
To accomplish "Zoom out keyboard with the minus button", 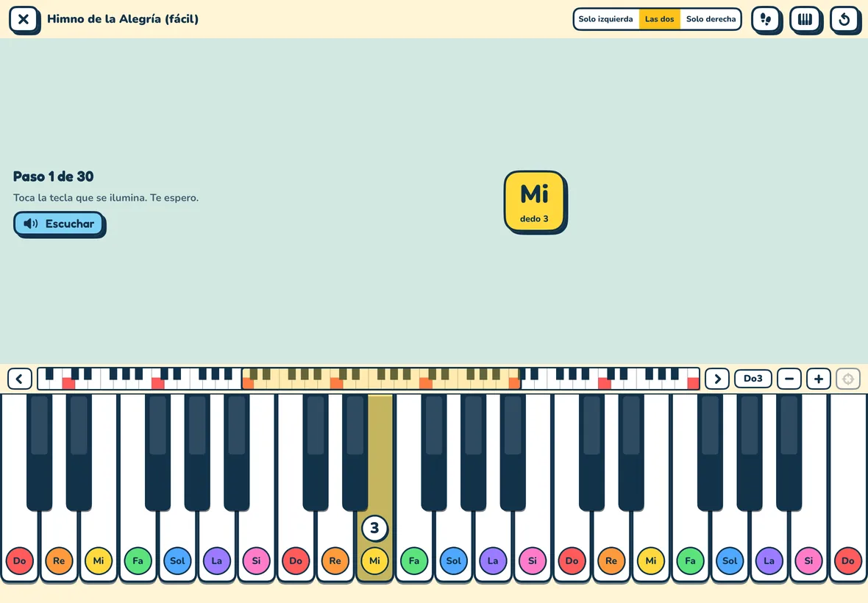I will pos(789,379).
